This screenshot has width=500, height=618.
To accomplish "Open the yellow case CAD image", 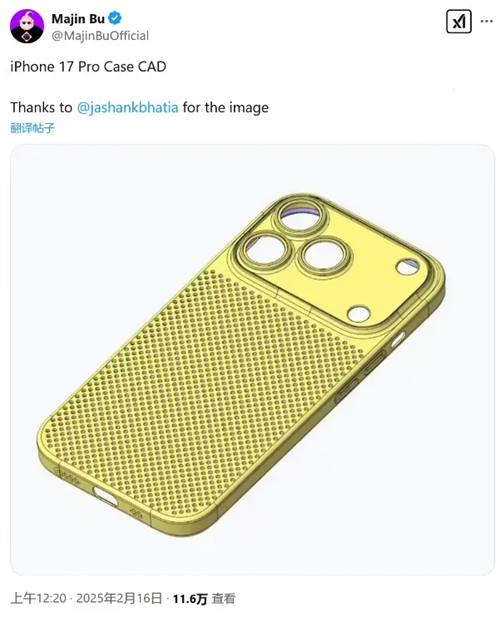I will 252,359.
